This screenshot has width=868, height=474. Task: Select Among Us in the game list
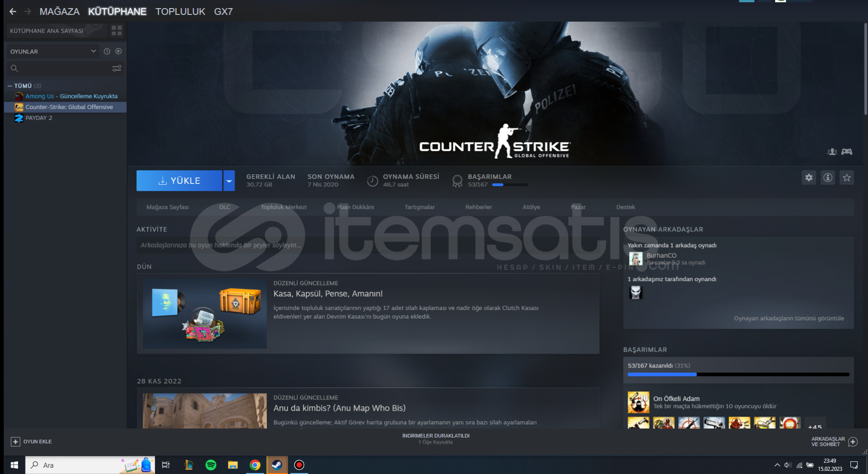65,96
